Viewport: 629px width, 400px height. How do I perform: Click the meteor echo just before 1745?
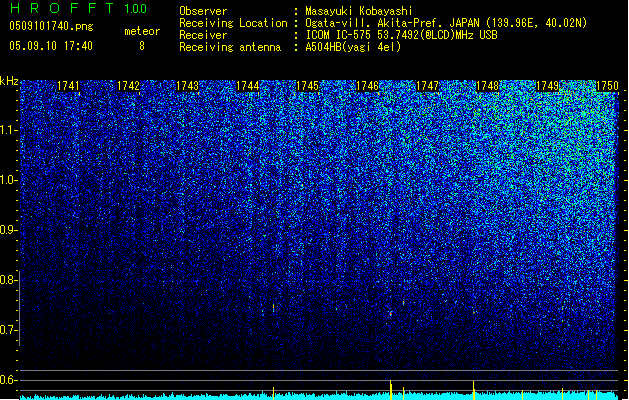[x=274, y=308]
